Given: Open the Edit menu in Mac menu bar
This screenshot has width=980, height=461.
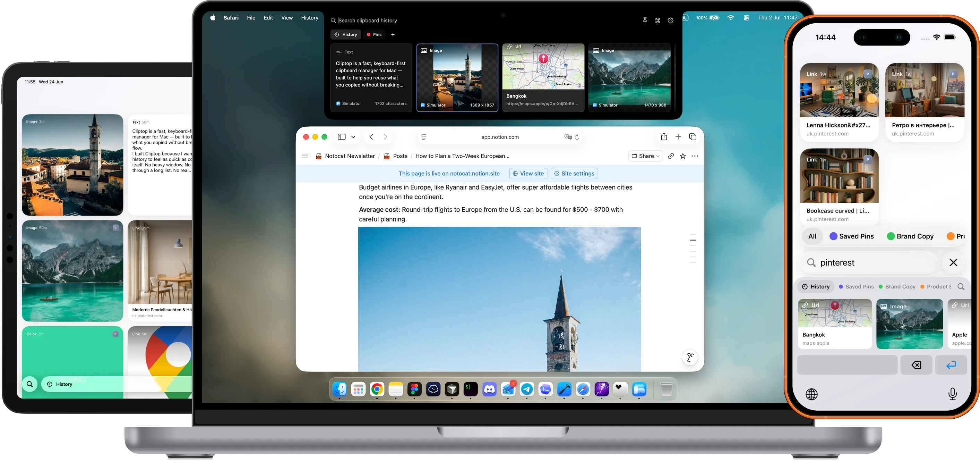Looking at the screenshot, I should [268, 18].
